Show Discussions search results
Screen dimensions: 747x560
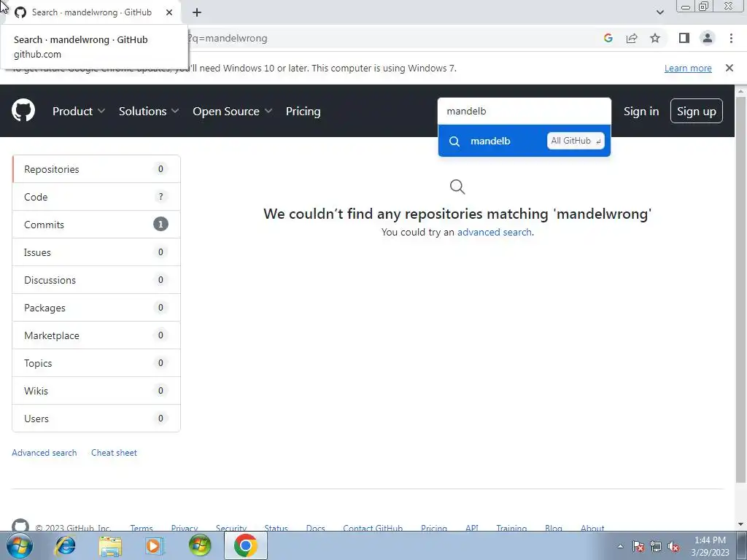(96, 279)
